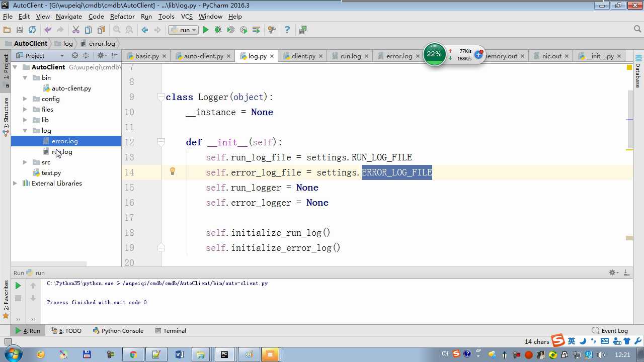Collapse the bin folder
The height and width of the screenshot is (362, 644).
(x=25, y=77)
